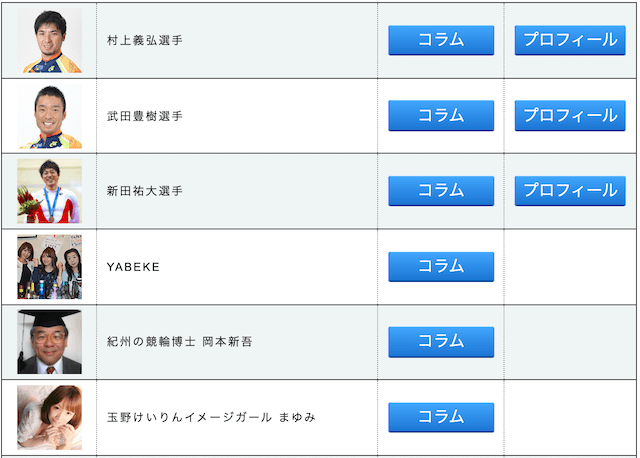640x458 pixels.
Task: Click the 村上義弘選手 portrait photo
Action: tap(49, 40)
